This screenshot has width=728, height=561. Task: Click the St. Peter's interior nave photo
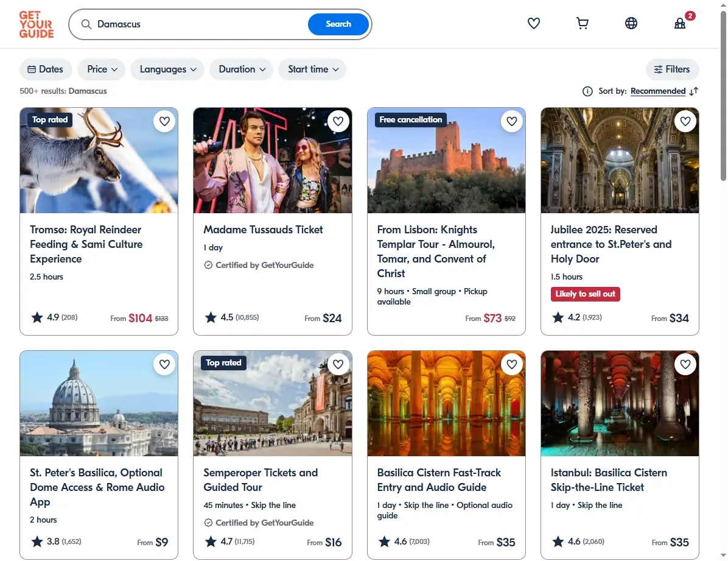tap(620, 160)
